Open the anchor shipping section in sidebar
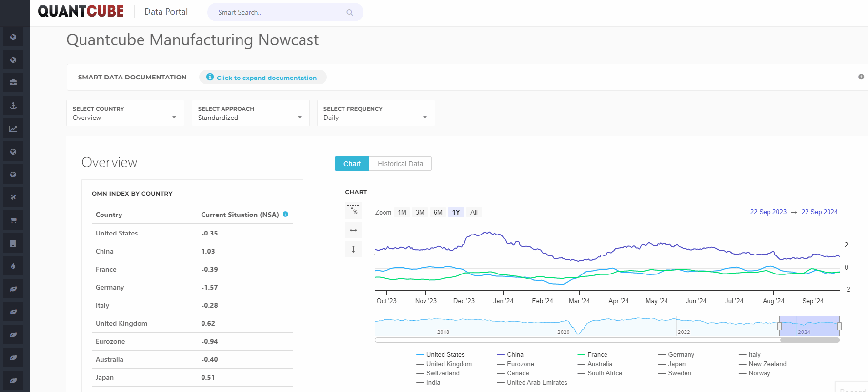This screenshot has height=392, width=868. pos(13,106)
